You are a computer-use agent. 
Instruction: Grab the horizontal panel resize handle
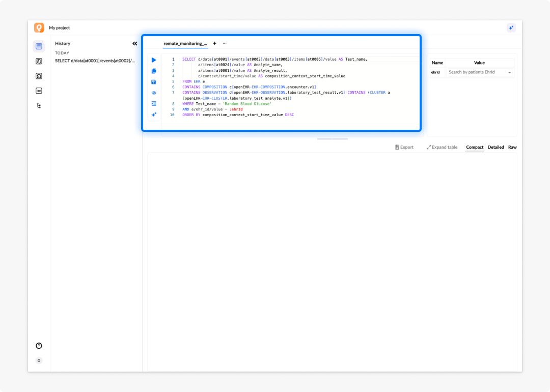(x=332, y=139)
